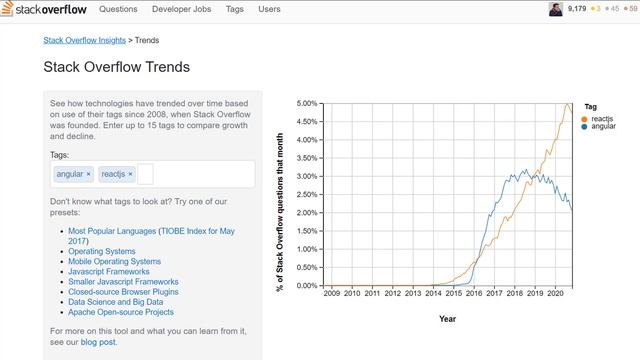The height and width of the screenshot is (360, 640).
Task: Click the 5.00% y-axis label
Action: pyautogui.click(x=307, y=104)
